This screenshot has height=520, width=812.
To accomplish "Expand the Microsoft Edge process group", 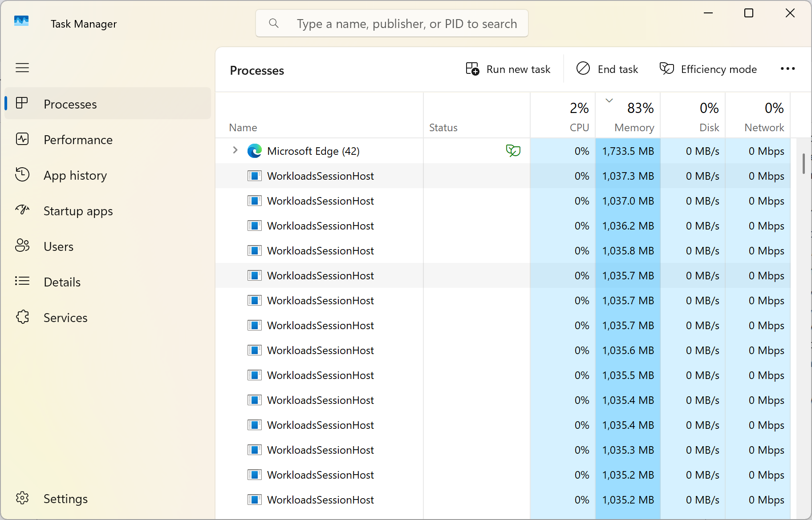I will [235, 150].
